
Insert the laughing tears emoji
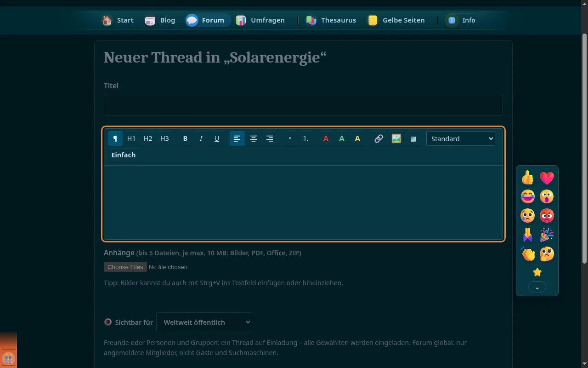pos(528,196)
